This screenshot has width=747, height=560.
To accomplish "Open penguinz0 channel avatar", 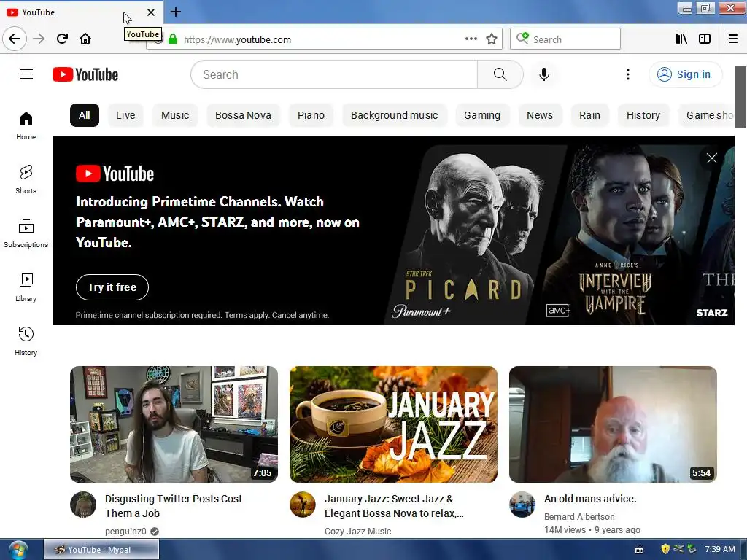I will (83, 505).
